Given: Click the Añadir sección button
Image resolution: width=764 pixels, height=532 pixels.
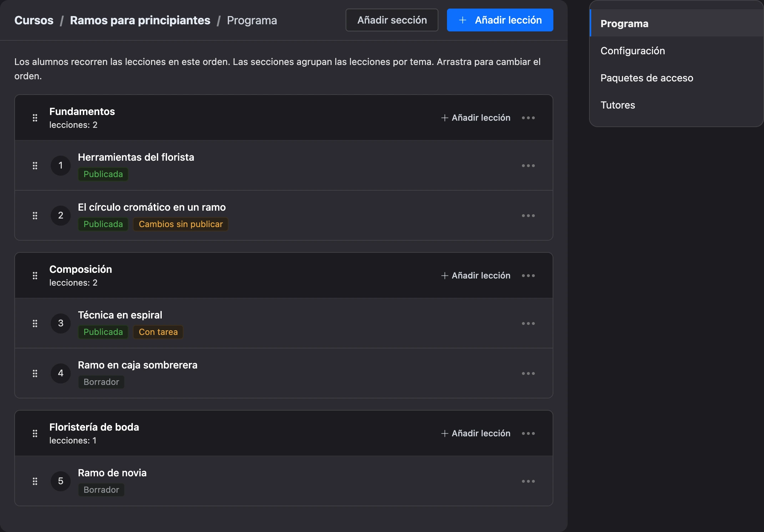Looking at the screenshot, I should click(x=392, y=20).
